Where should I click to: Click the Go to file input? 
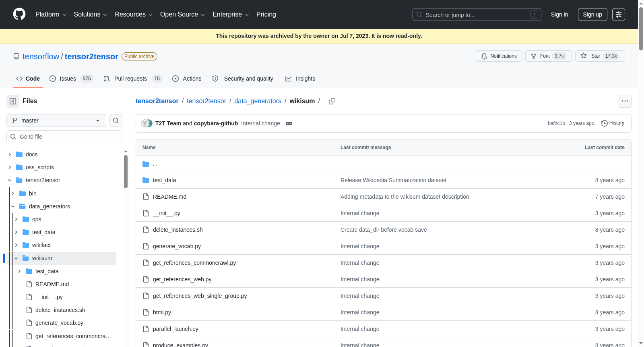pos(64,137)
